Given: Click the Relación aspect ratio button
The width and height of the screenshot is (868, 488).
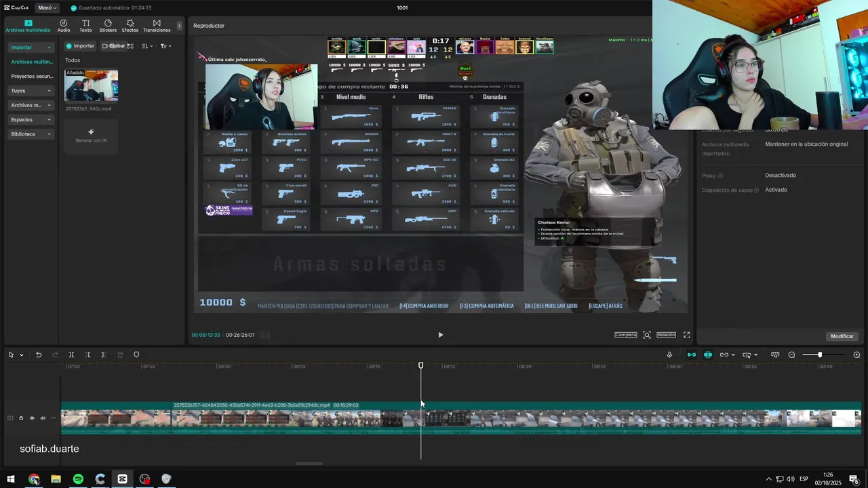Looking at the screenshot, I should tap(666, 335).
